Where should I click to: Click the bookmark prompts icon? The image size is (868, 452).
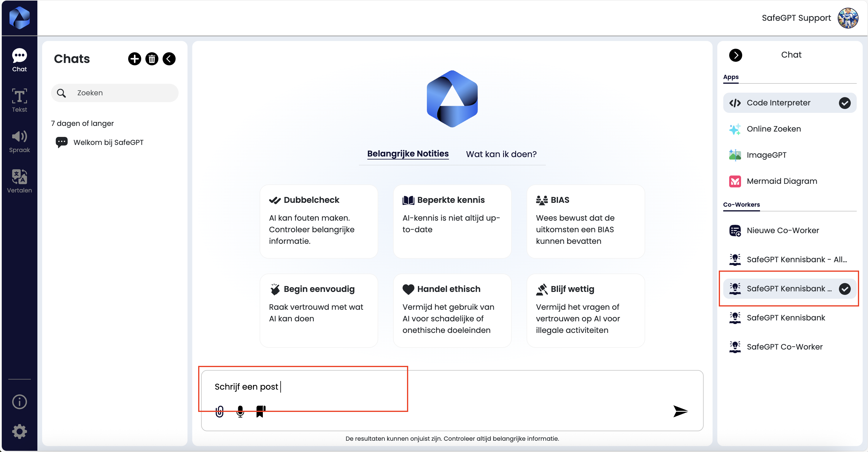click(x=260, y=412)
